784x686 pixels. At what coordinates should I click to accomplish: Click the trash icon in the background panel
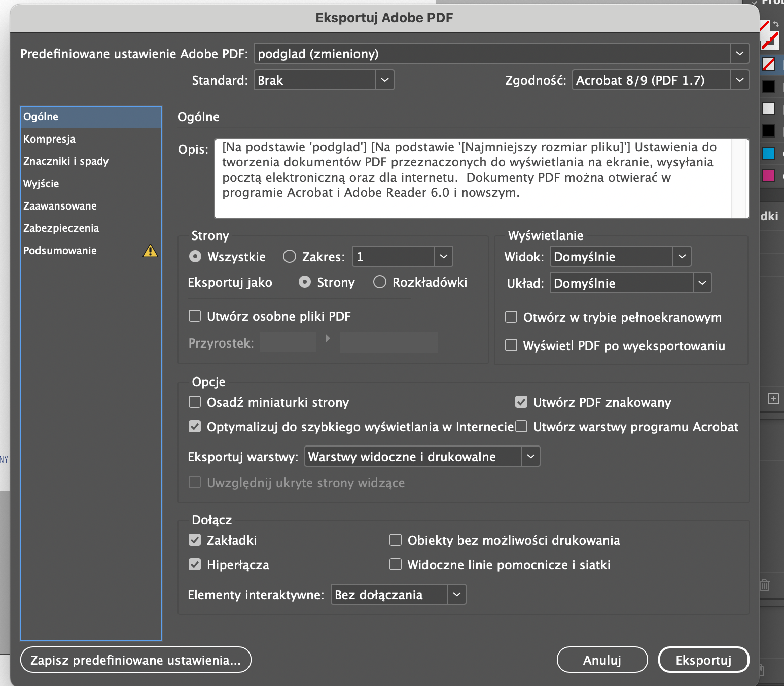click(x=765, y=585)
